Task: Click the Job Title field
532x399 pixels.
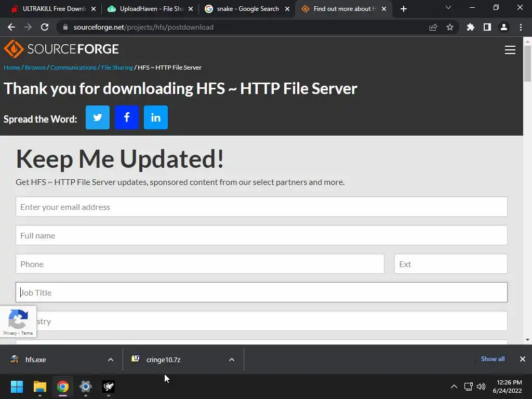Action: tap(261, 292)
